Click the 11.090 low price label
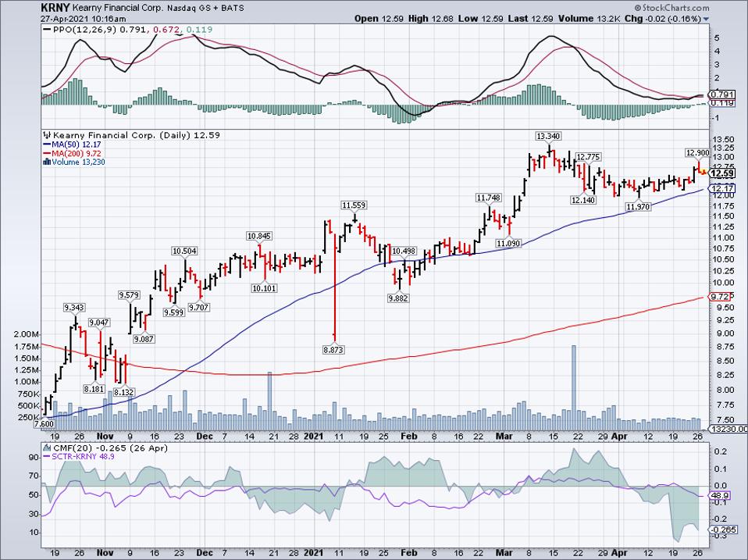Image resolution: width=748 pixels, height=560 pixels. (x=508, y=243)
